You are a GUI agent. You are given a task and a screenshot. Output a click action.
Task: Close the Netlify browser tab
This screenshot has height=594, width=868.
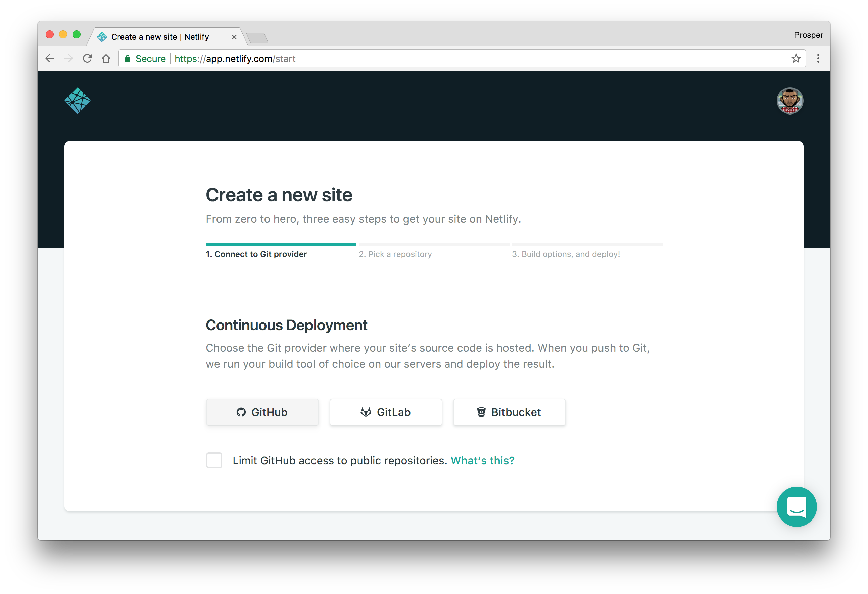[234, 37]
